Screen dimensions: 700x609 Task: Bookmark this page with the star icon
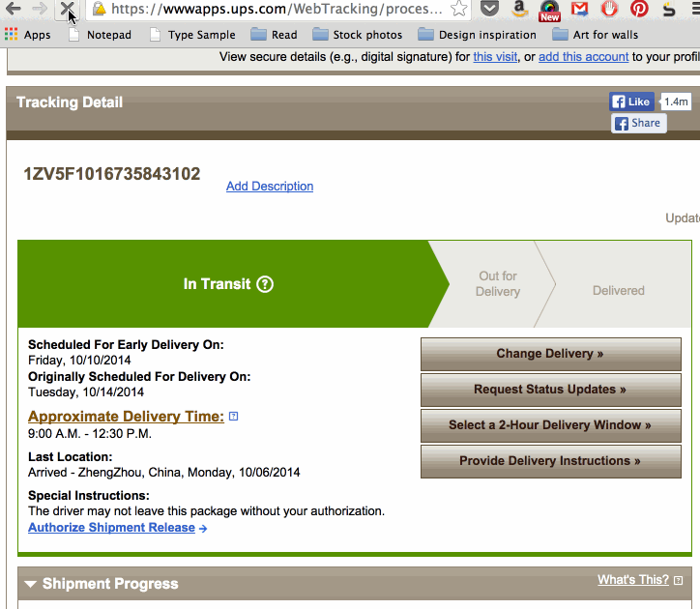click(x=459, y=8)
